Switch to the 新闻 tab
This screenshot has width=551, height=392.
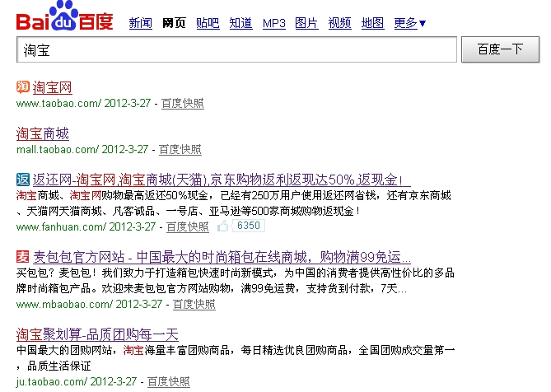pos(141,23)
